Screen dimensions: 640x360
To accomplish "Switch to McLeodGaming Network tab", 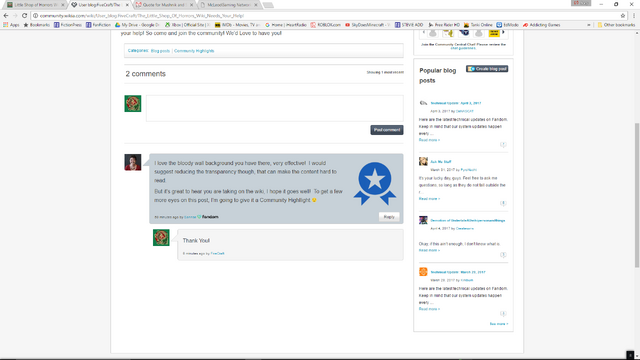I will pos(229,5).
